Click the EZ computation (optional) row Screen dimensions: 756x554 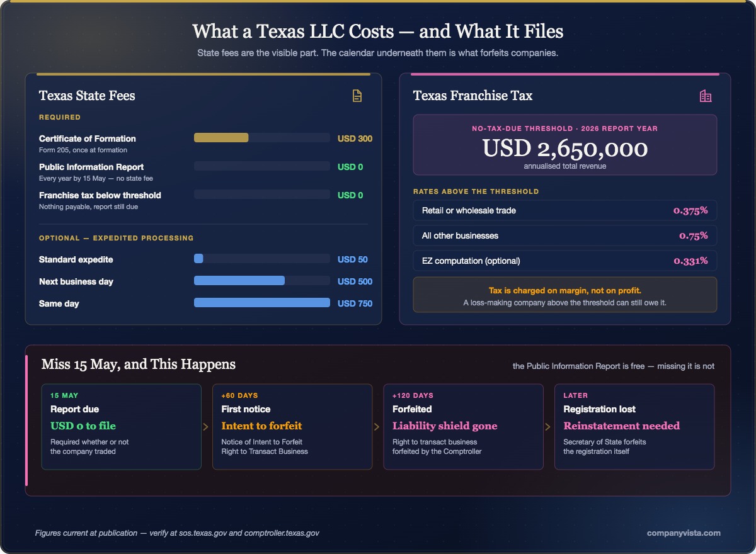pyautogui.click(x=565, y=261)
